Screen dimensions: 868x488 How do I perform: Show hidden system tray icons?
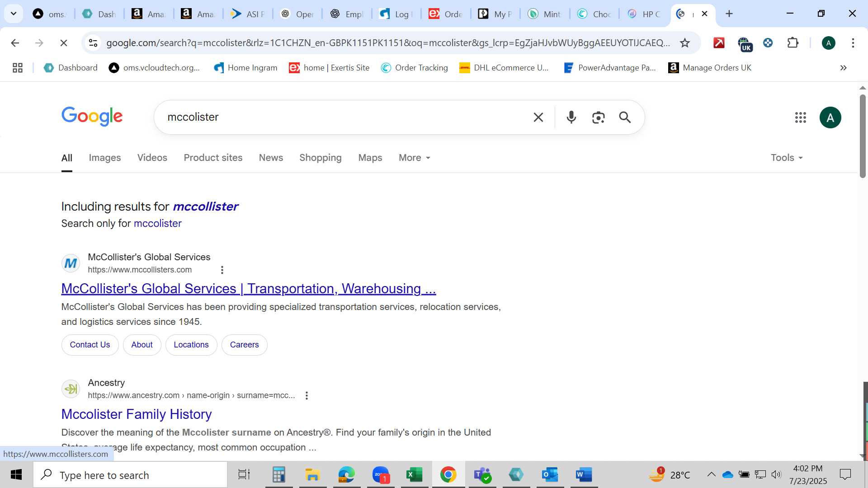pyautogui.click(x=711, y=474)
